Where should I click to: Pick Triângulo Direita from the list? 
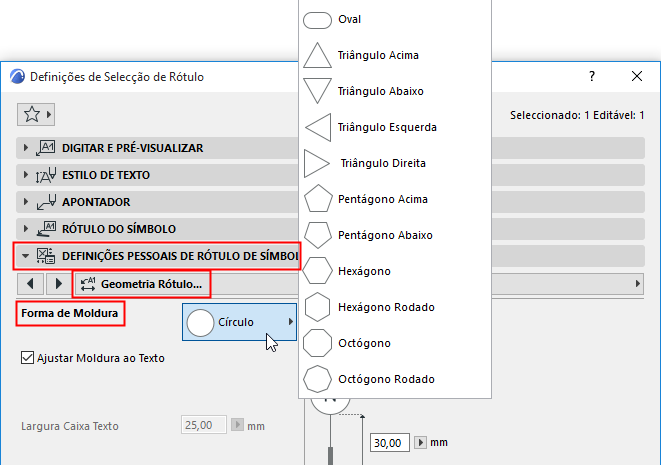tap(395, 163)
